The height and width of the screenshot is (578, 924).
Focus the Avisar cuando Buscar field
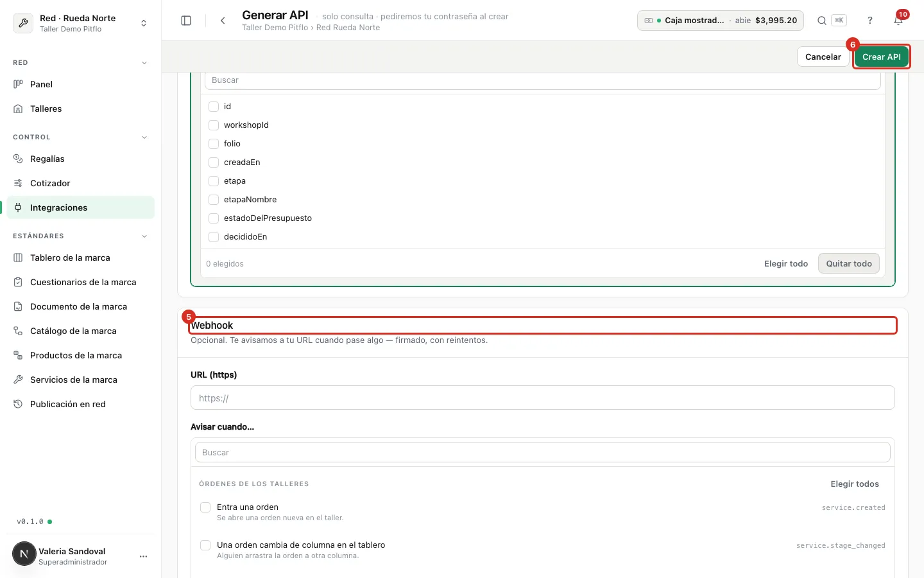tap(543, 452)
